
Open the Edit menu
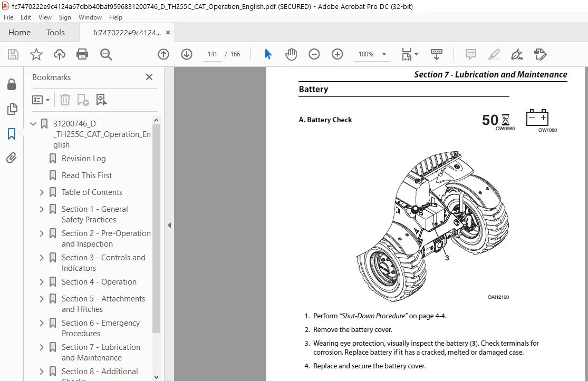pos(26,17)
